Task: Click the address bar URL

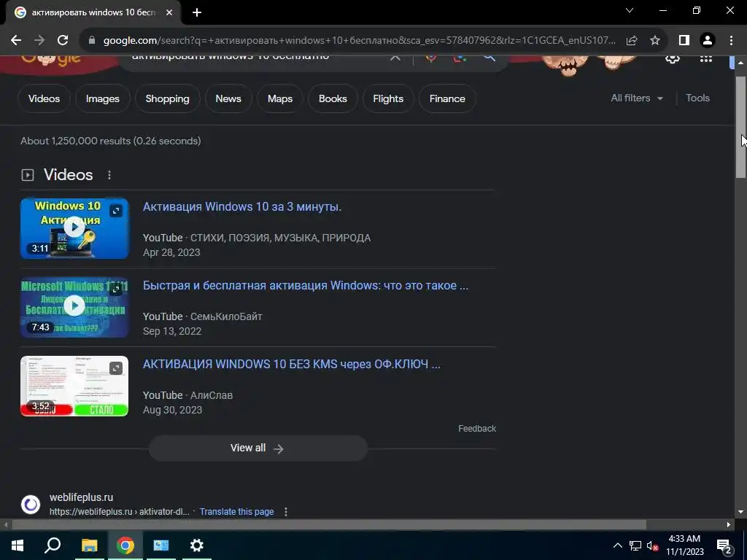Action: click(359, 41)
